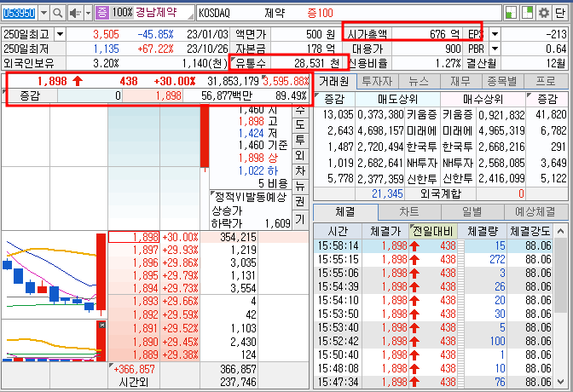Open the stock search magnifier icon
The width and height of the screenshot is (573, 392).
57,13
